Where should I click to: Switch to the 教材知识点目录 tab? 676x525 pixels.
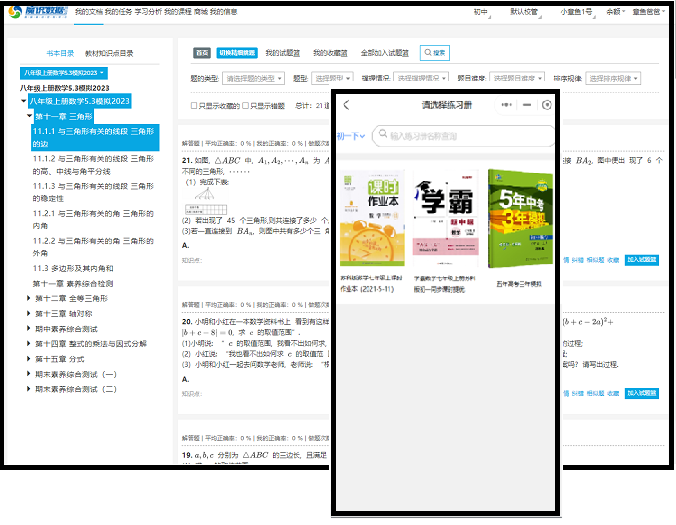(109, 53)
